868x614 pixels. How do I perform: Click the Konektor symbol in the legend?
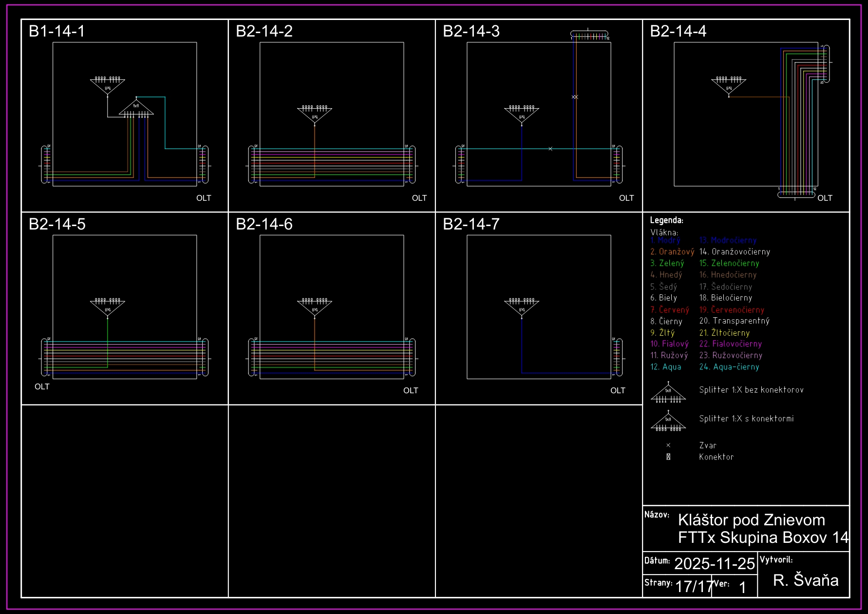coord(668,457)
